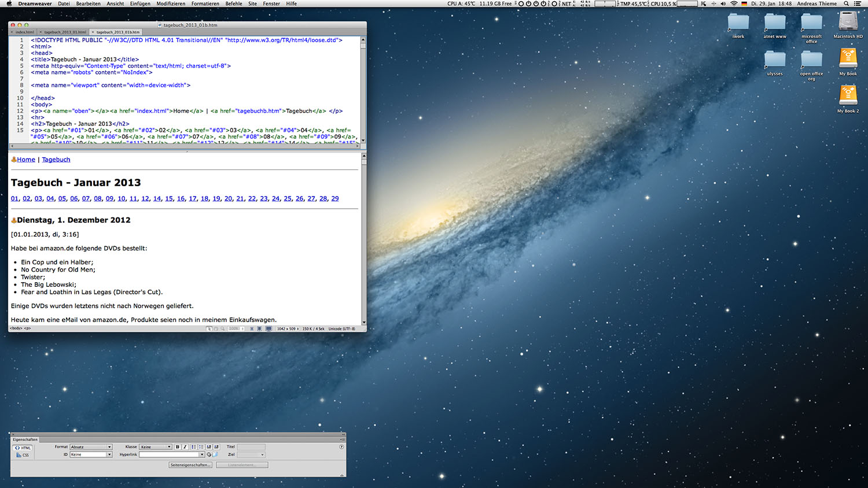
Task: Open the window size dropdown 1042 x 509
Action: click(287, 328)
